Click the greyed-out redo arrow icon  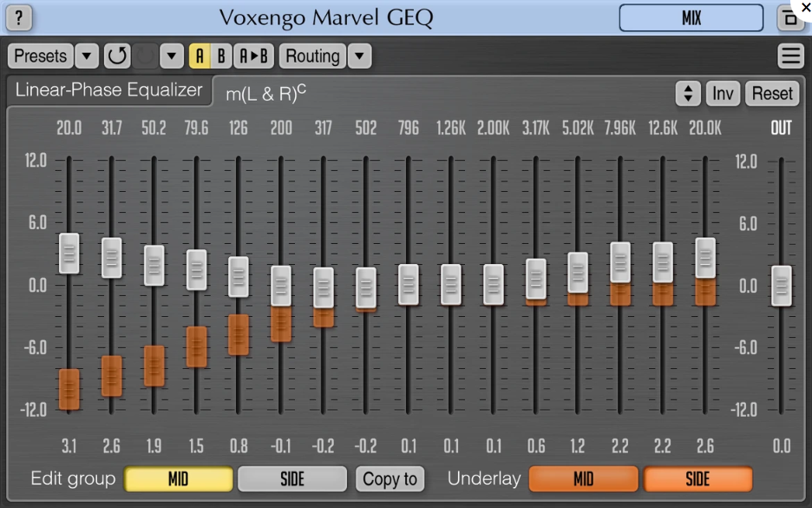point(145,56)
